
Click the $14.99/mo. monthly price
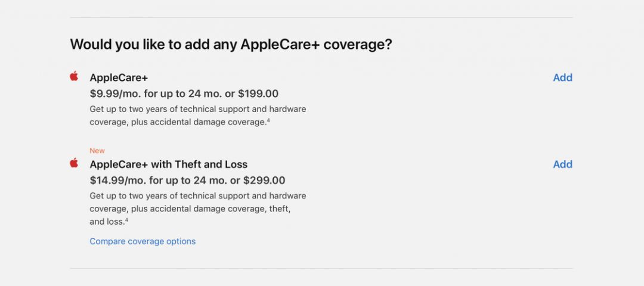point(116,180)
